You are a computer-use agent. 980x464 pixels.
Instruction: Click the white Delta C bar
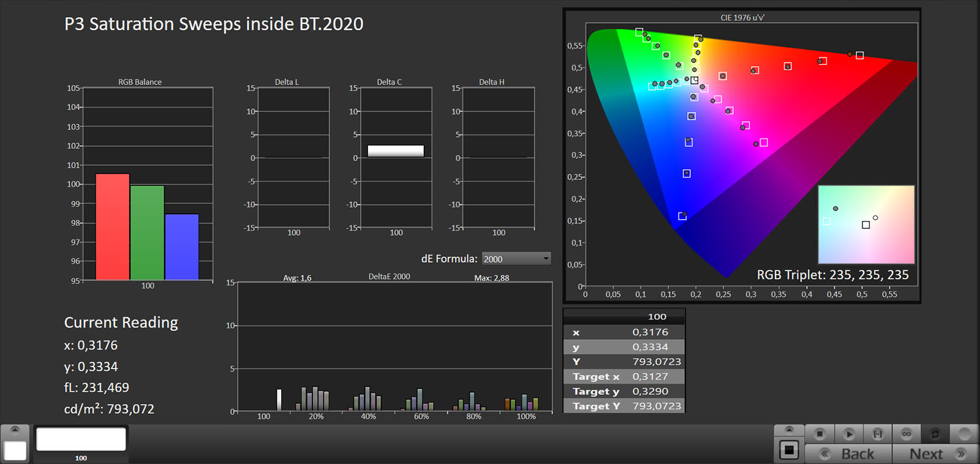coord(396,151)
